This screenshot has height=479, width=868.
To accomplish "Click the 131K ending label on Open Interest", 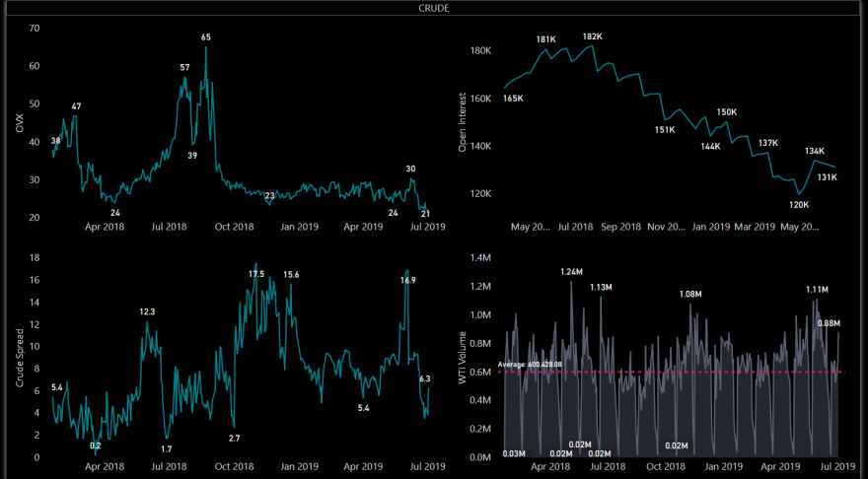I will point(827,177).
